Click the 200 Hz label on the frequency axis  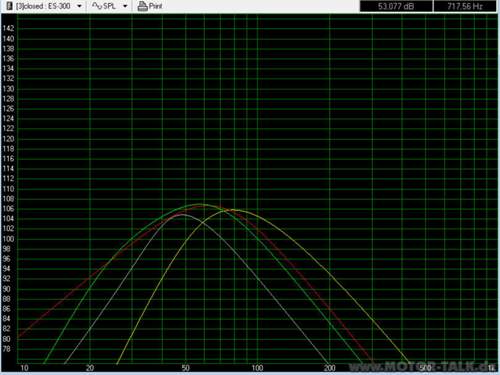click(329, 368)
